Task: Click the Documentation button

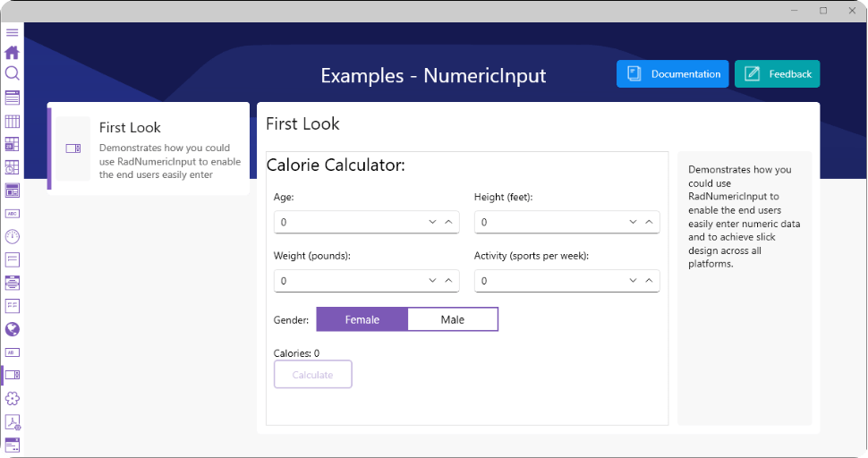Action: [x=673, y=74]
